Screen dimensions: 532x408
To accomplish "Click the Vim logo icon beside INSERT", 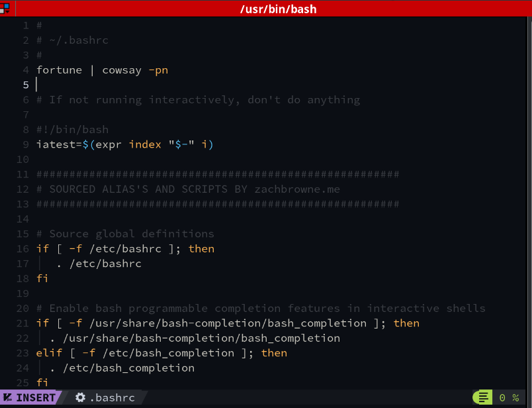I will pyautogui.click(x=7, y=397).
